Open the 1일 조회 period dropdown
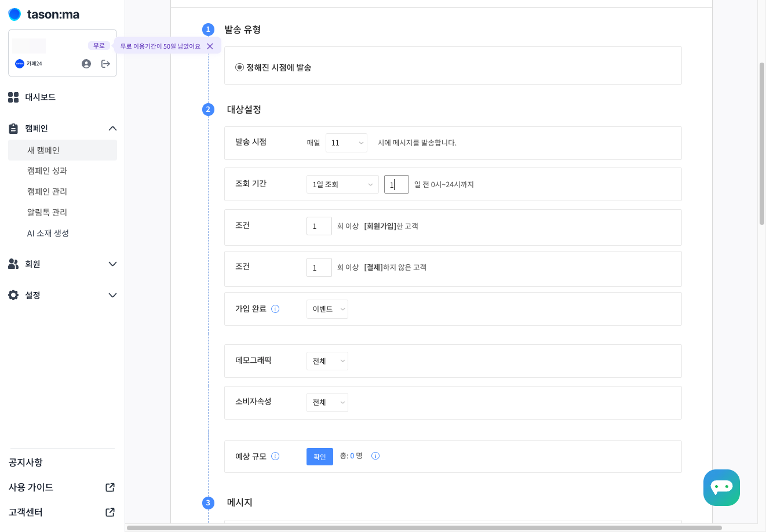 [342, 184]
